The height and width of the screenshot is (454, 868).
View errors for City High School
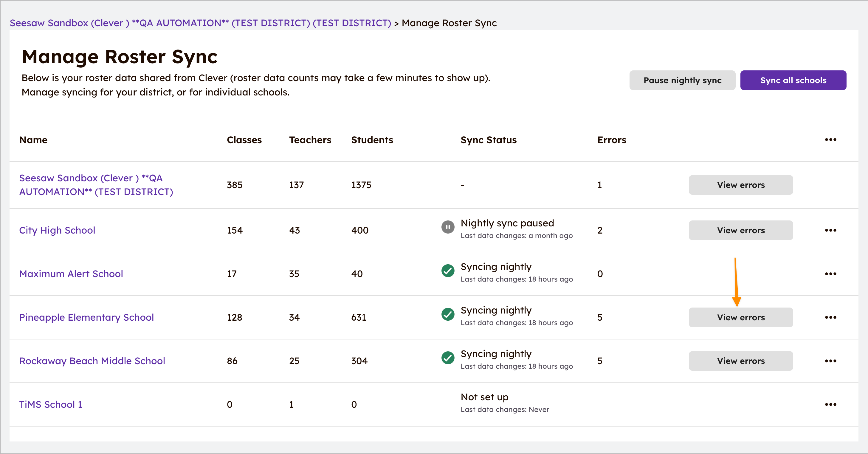(x=740, y=230)
